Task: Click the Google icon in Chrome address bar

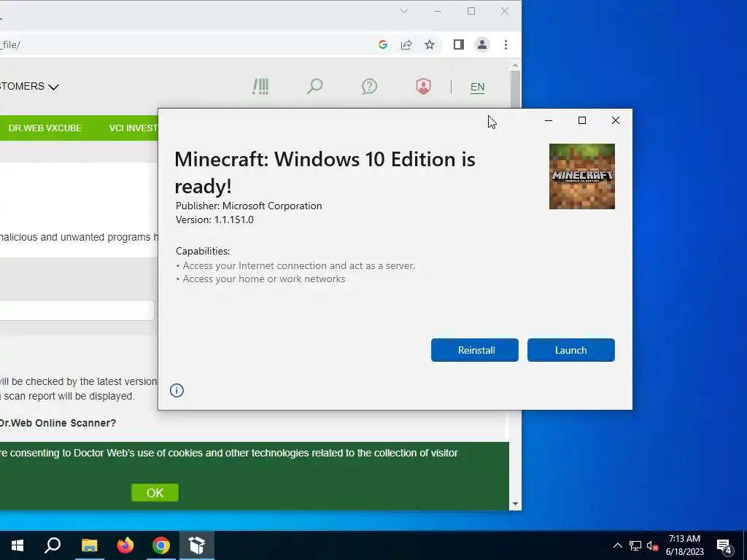Action: [382, 44]
